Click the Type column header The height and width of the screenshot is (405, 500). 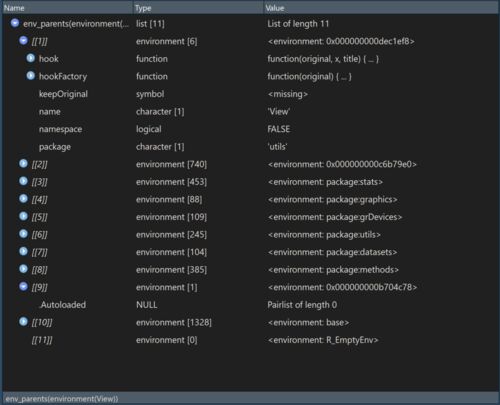(198, 8)
